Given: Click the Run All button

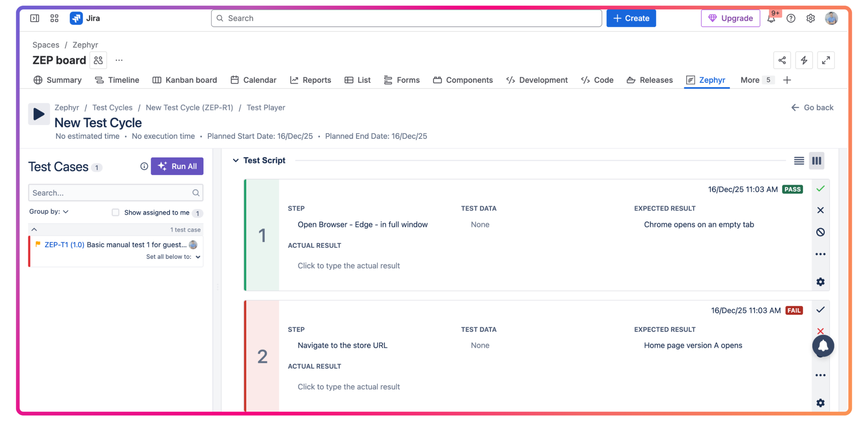Looking at the screenshot, I should (177, 166).
